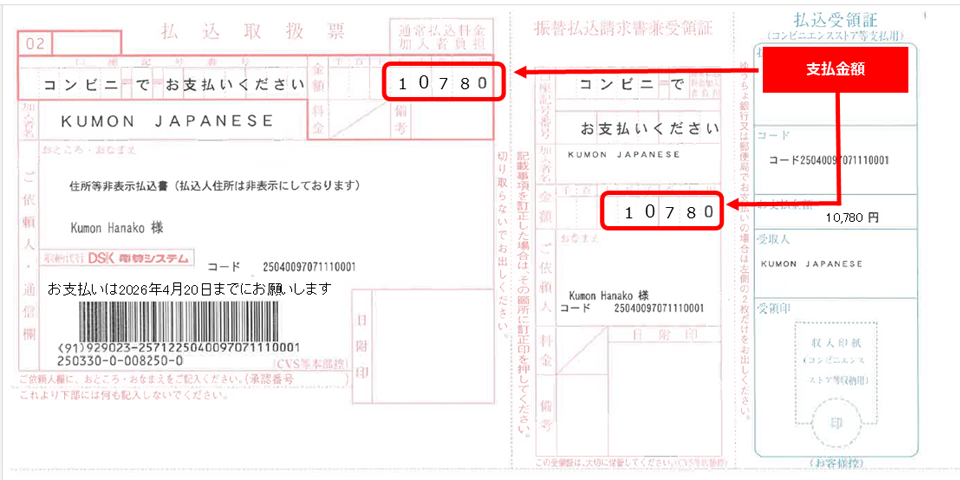Click the 受領印 label

tap(773, 308)
